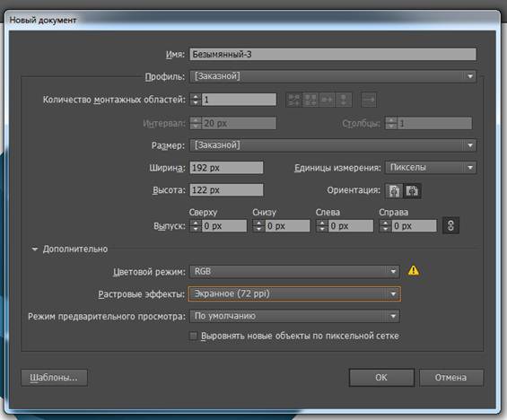Click the Новый документ title text
This screenshot has width=507, height=420.
pyautogui.click(x=43, y=20)
